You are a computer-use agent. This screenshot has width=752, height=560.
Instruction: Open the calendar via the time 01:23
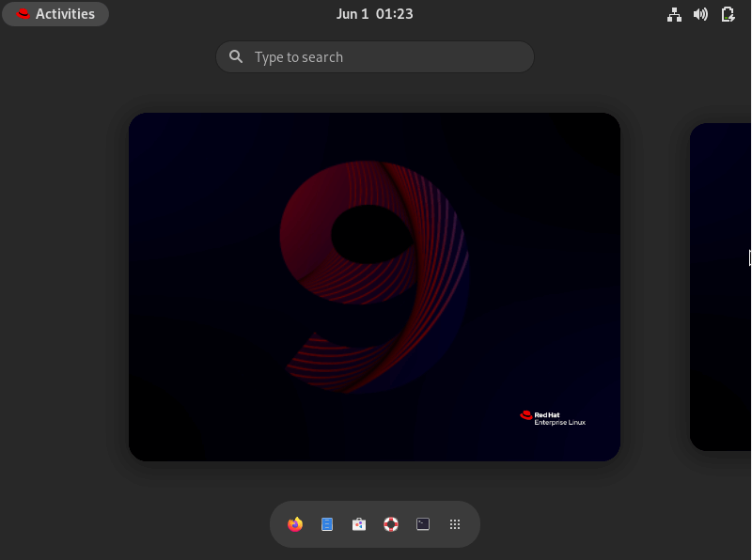(x=395, y=14)
